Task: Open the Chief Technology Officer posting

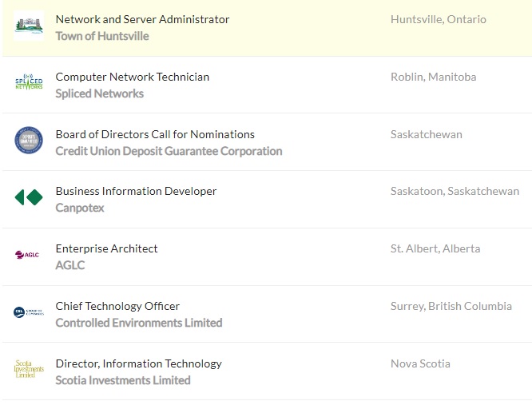Action: pos(117,306)
